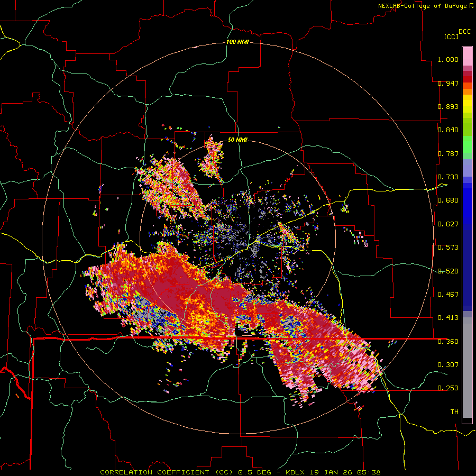Pick the pink top segment of color bar

coord(467,57)
